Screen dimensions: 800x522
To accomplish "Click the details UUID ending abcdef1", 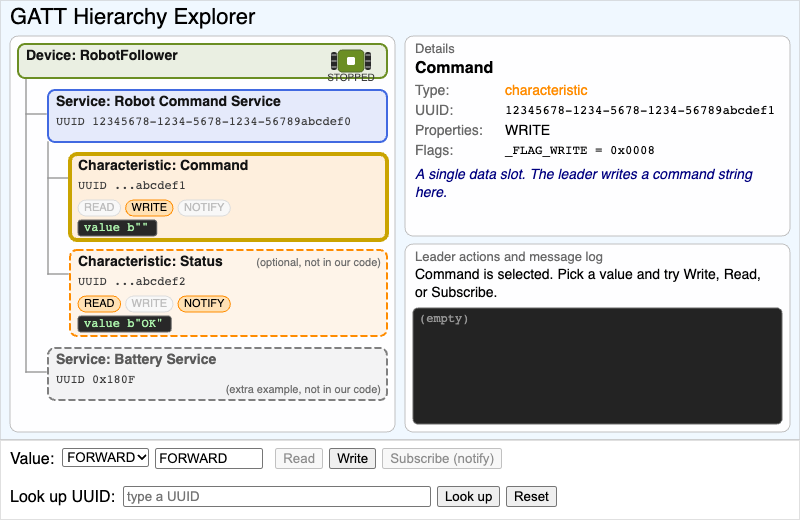I will click(640, 110).
